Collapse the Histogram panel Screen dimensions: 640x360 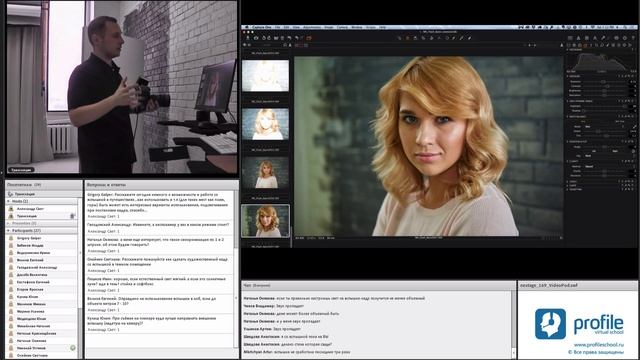click(x=567, y=49)
